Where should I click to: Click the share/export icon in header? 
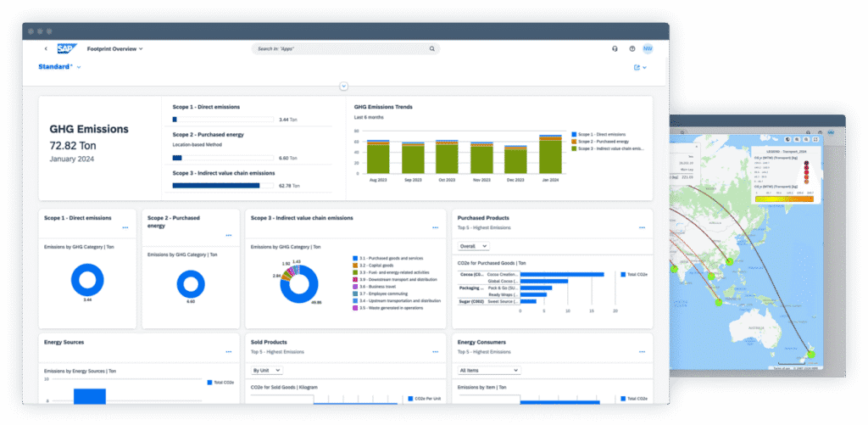637,67
